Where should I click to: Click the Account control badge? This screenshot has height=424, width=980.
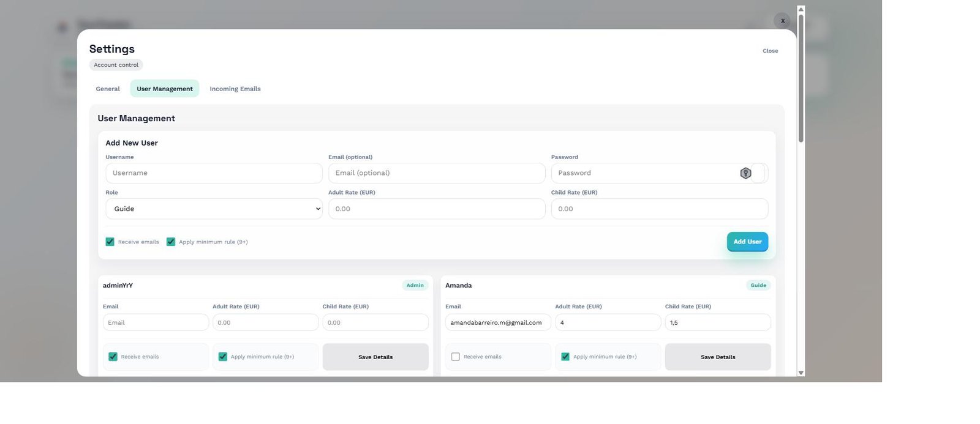[x=116, y=65]
